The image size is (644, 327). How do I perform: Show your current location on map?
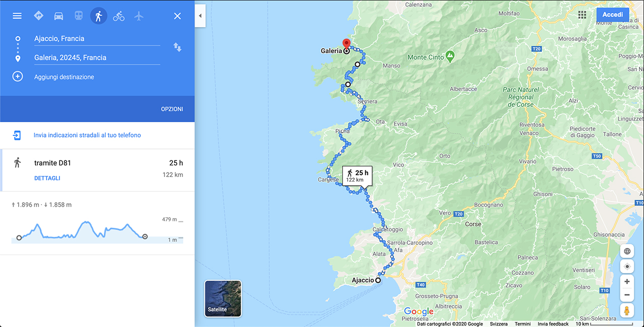point(627,267)
